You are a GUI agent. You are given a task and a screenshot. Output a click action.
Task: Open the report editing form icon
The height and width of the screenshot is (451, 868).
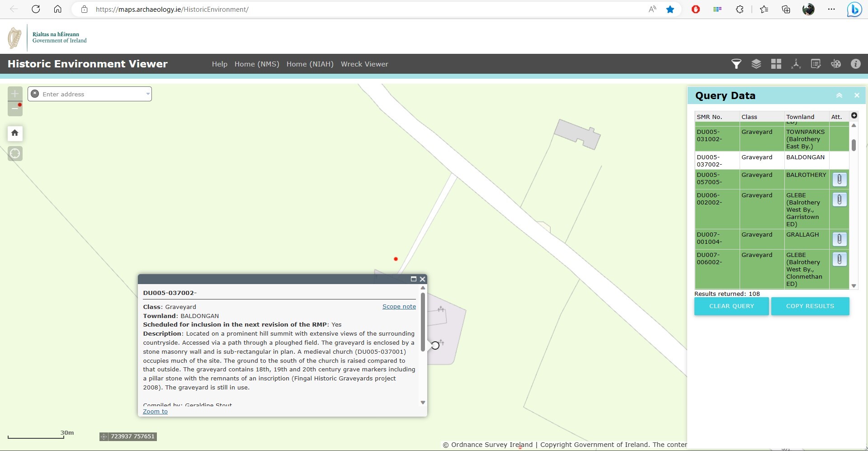tap(816, 64)
